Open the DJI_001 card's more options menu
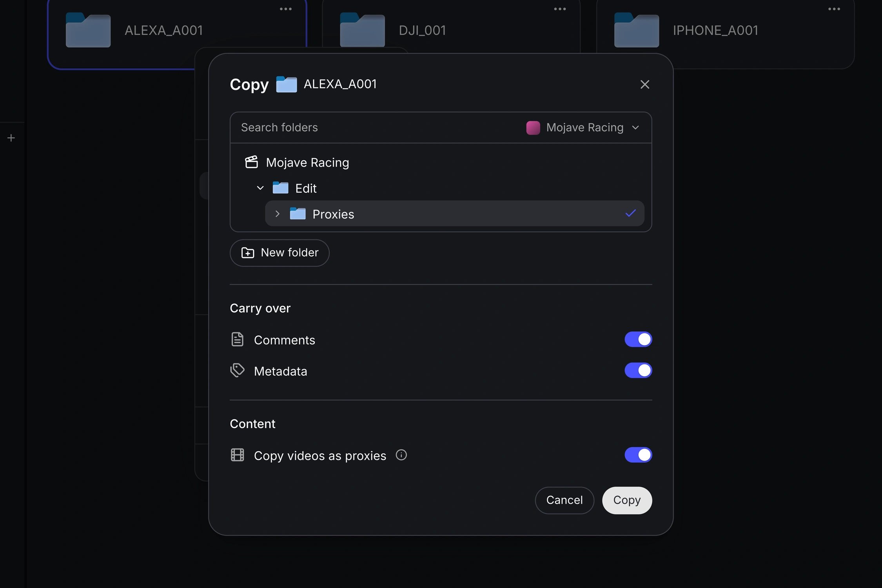This screenshot has width=882, height=588. 560,9
